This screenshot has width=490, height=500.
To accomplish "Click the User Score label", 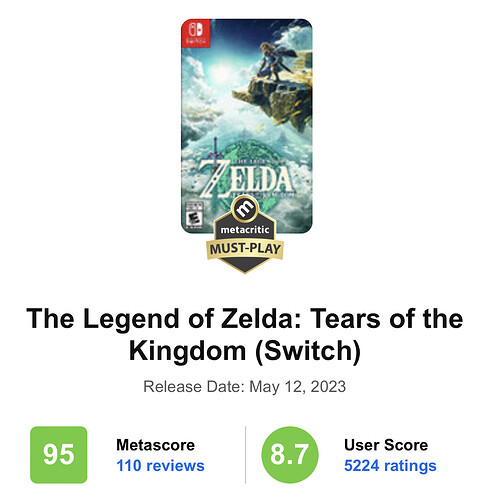I will click(386, 445).
